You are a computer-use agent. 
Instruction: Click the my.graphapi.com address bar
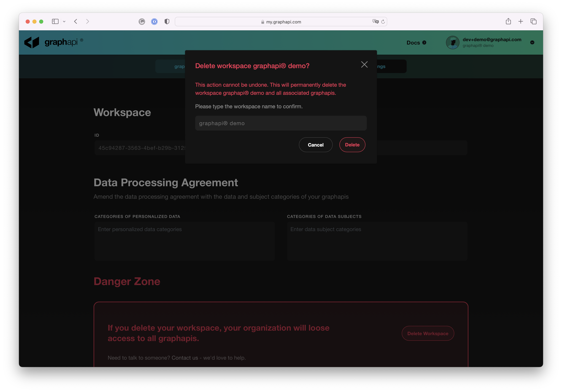coord(281,22)
